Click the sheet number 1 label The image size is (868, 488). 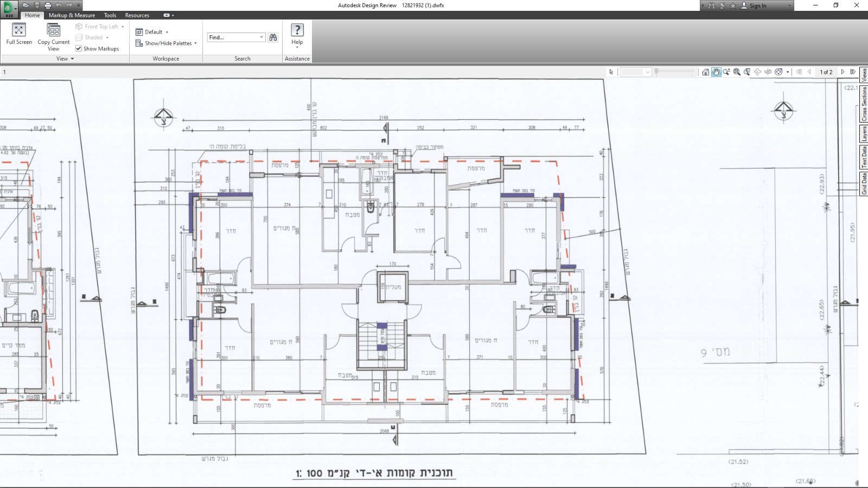(4, 72)
